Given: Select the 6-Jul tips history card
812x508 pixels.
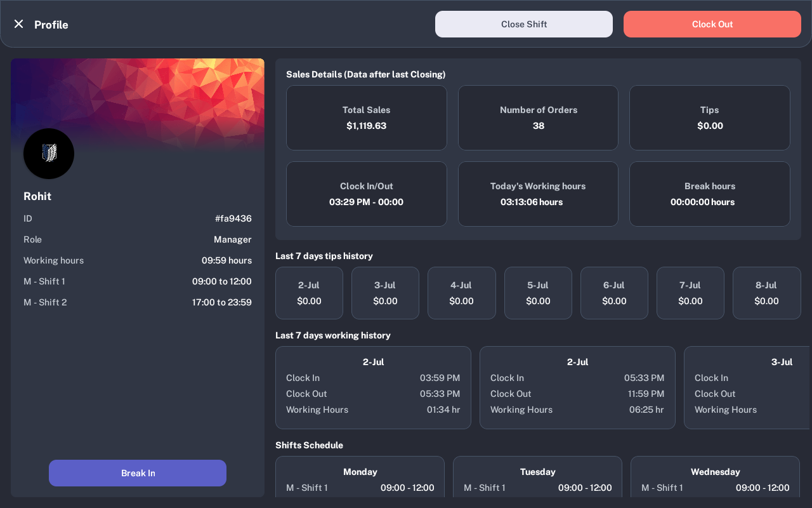Looking at the screenshot, I should [x=614, y=293].
